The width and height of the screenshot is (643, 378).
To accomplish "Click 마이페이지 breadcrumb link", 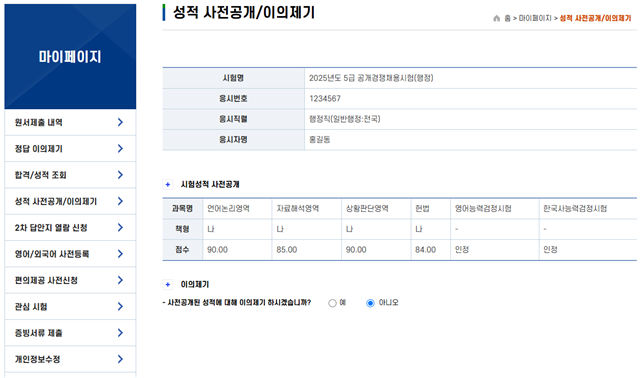I will [535, 18].
